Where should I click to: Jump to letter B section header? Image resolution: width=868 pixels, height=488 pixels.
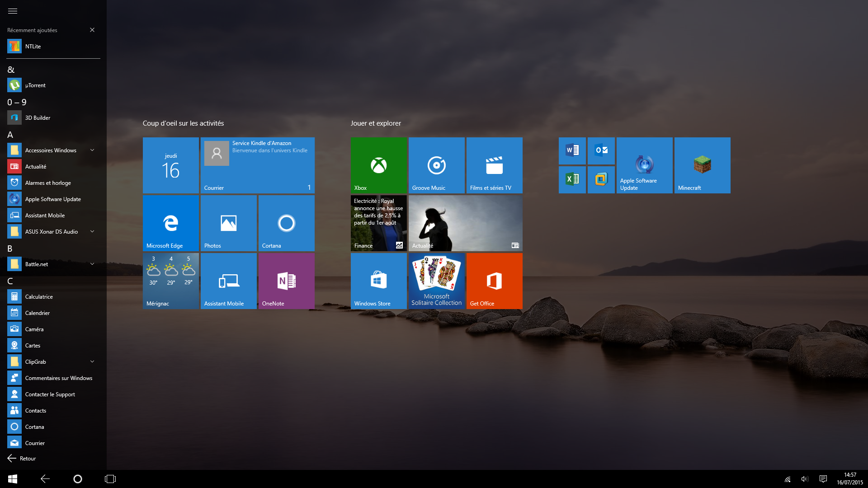coord(10,249)
